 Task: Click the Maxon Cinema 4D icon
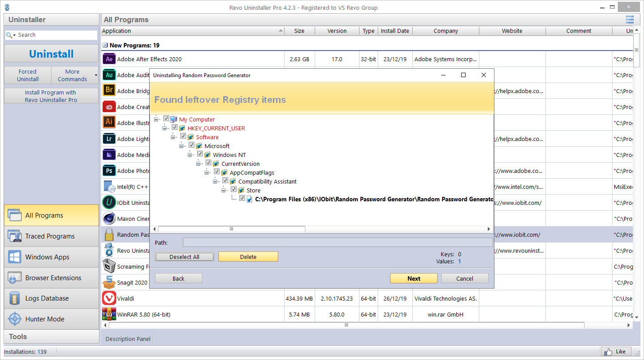coord(109,219)
